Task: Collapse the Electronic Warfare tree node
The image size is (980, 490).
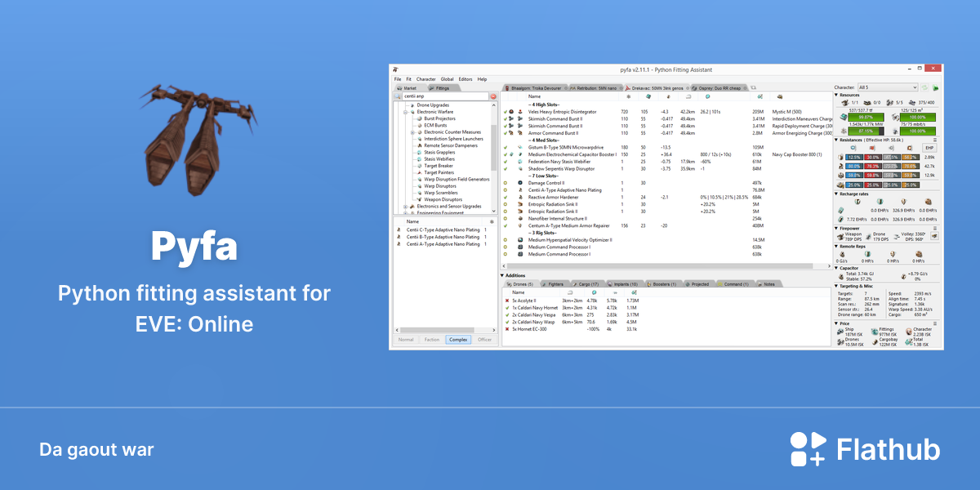Action: point(405,112)
